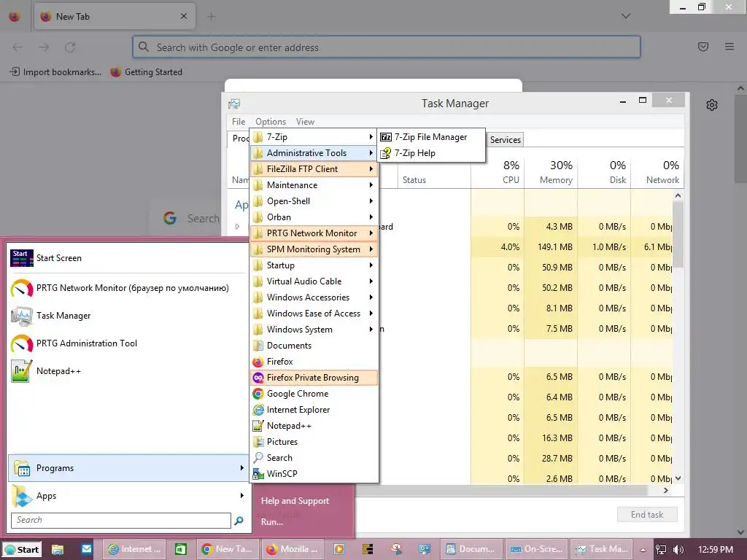The image size is (747, 560).
Task: Show hidden system tray icons
Action: (643, 550)
